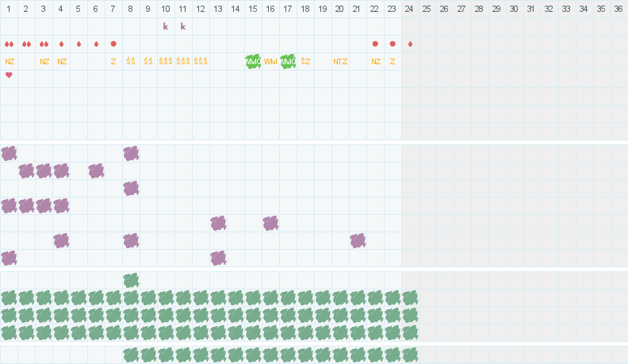The height and width of the screenshot is (364, 628).
Task: Toggle the purple mark on day 16
Action: pos(270,223)
